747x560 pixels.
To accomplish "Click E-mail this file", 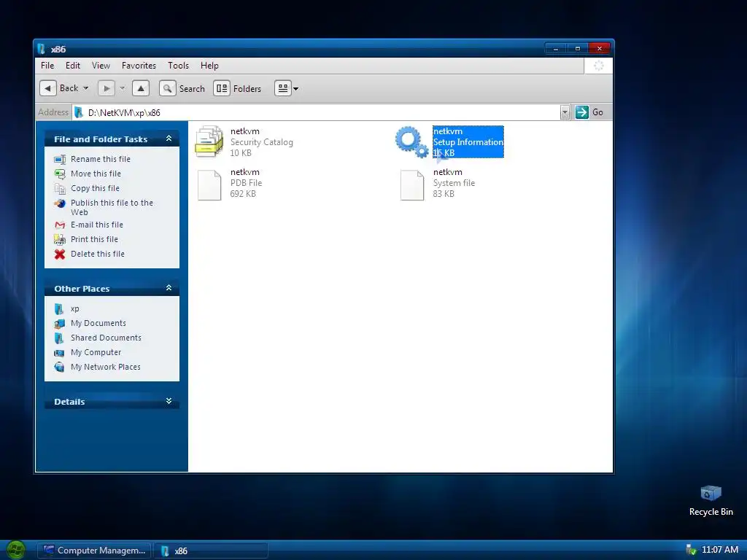I will point(97,225).
